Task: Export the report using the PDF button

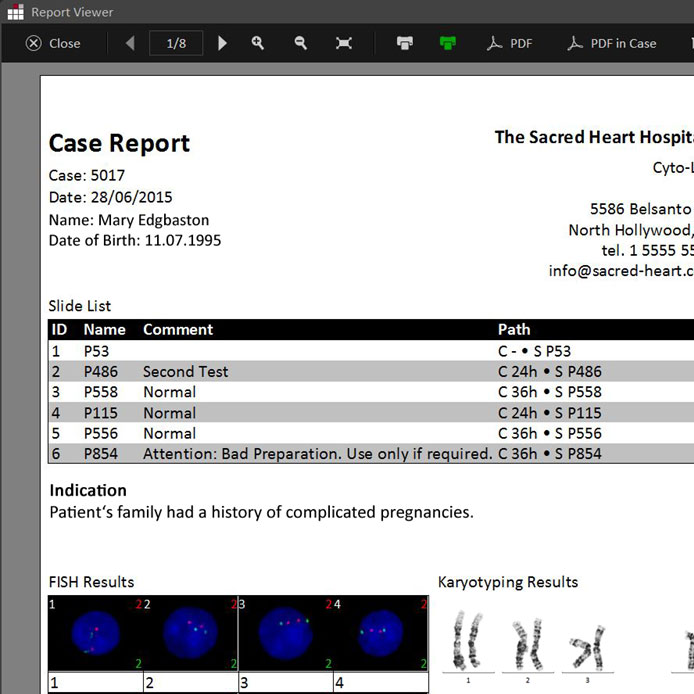Action: [x=509, y=43]
